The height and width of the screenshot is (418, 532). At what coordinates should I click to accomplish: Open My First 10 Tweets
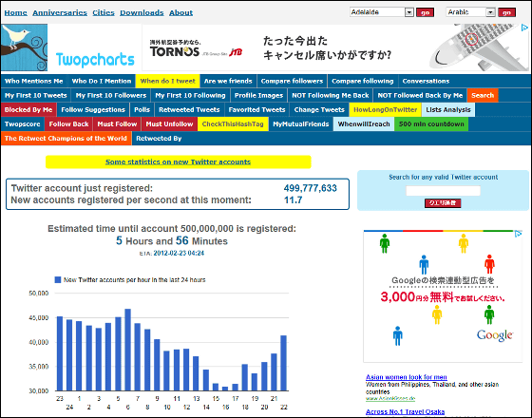click(36, 95)
